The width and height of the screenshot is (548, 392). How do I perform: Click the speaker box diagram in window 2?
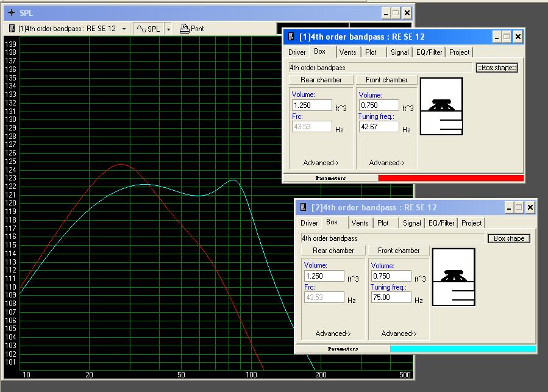click(x=454, y=277)
